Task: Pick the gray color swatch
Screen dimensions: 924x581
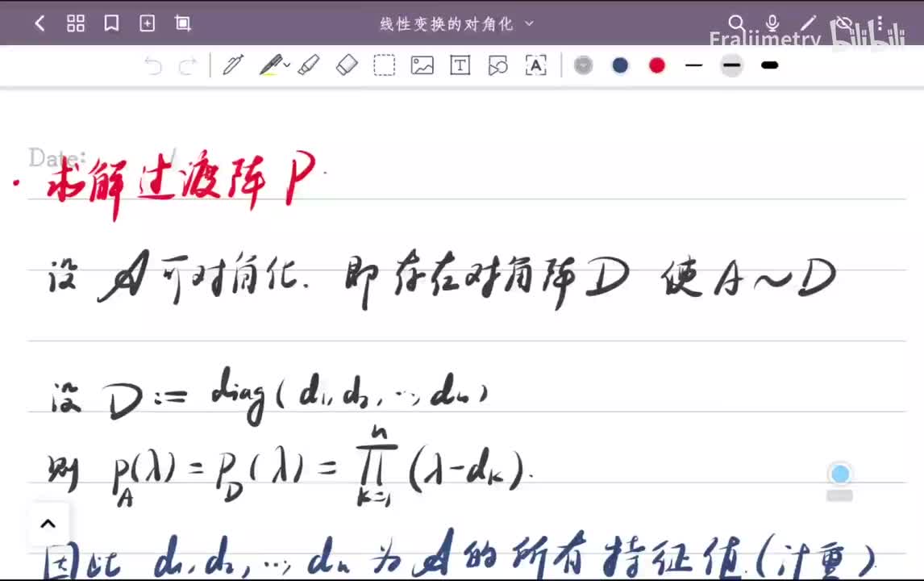Action: (584, 65)
